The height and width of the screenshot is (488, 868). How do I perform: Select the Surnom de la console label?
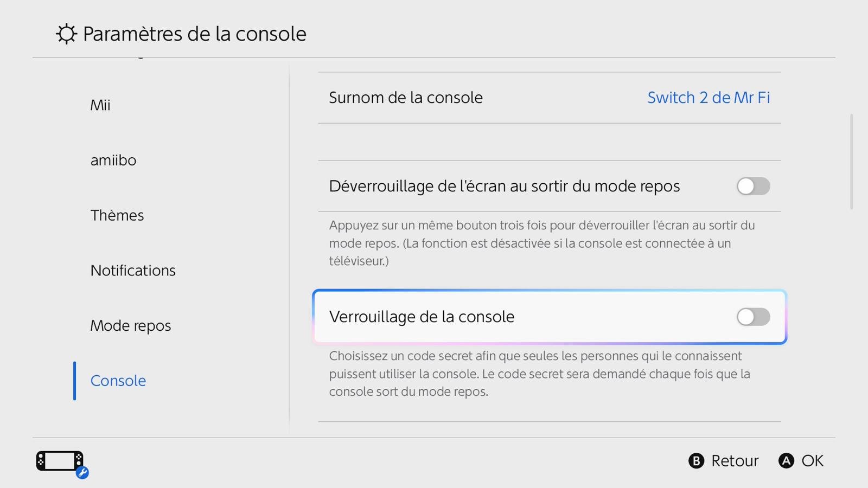coord(406,98)
